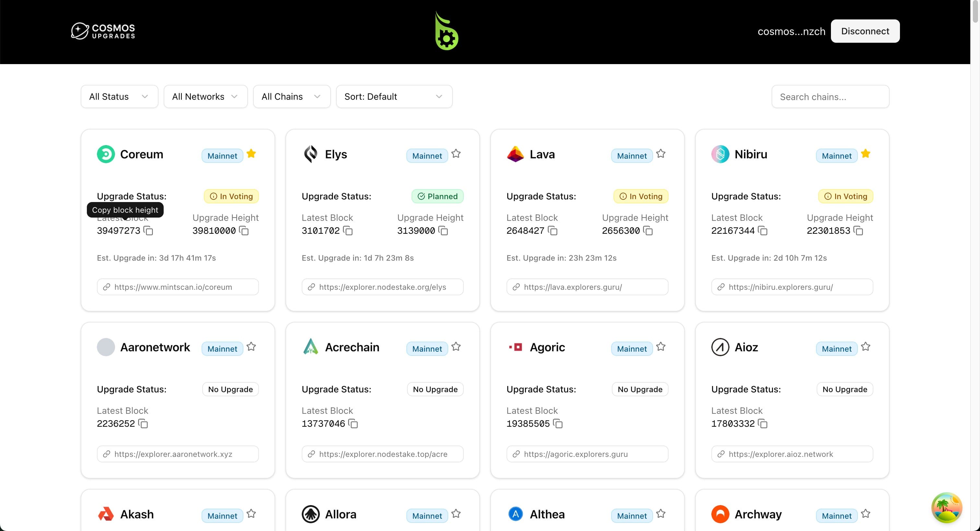Favorite Elys with the star
Screen dimensions: 980x531
coord(456,153)
